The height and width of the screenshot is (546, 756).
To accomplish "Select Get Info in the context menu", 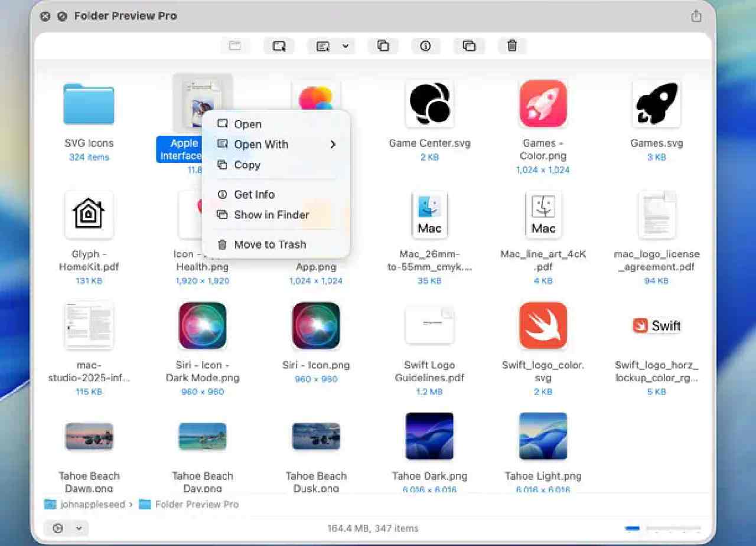I will click(276, 194).
